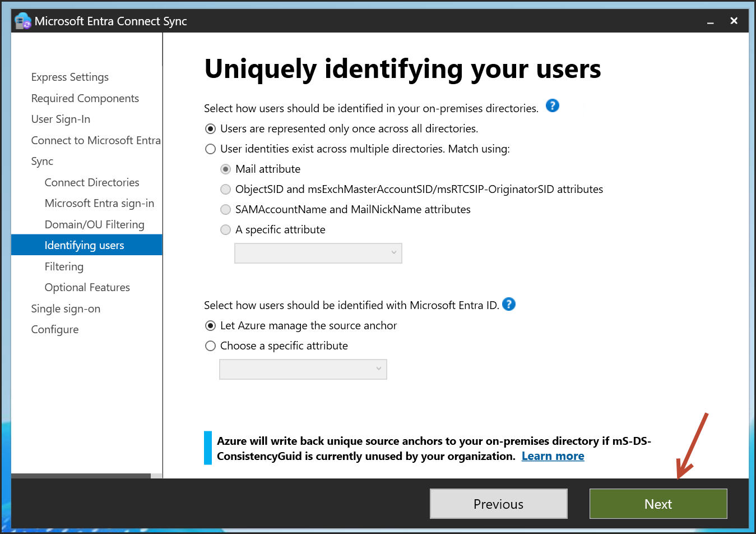Click the Microsoft Entra Connect Sync title icon
Screen dimensions: 756x534
23,21
